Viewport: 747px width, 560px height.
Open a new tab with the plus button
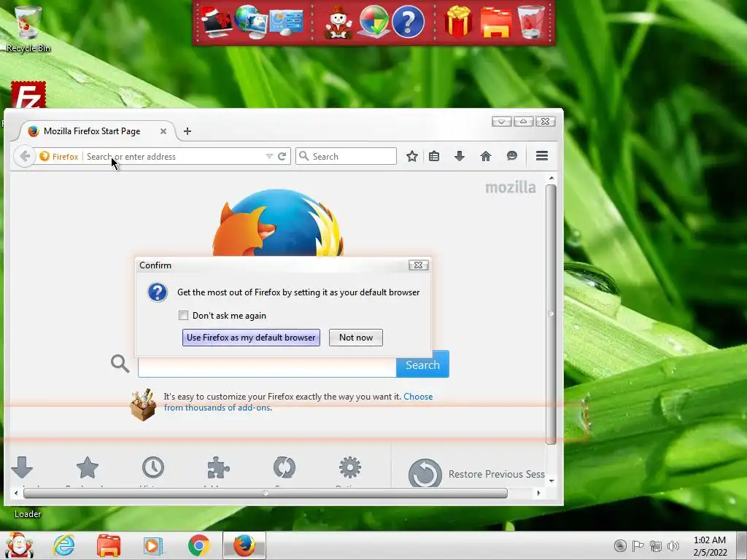(x=187, y=131)
